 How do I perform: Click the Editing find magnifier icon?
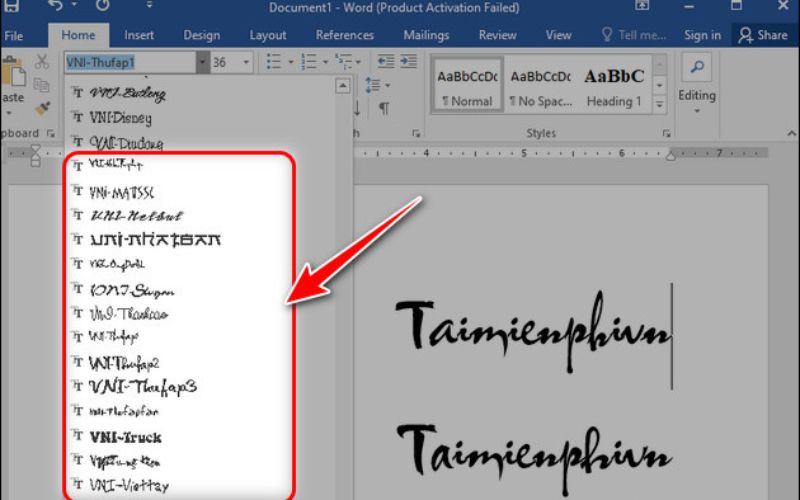(696, 67)
